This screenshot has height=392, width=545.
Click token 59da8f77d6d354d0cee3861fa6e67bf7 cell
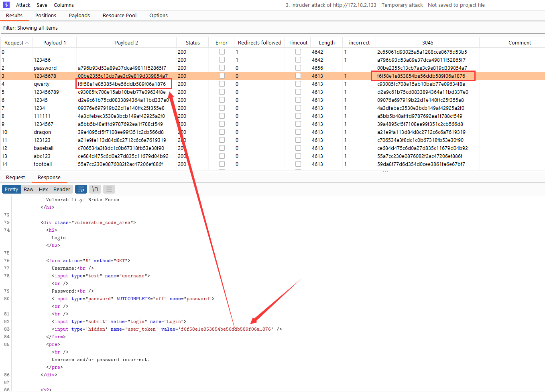coord(421,164)
